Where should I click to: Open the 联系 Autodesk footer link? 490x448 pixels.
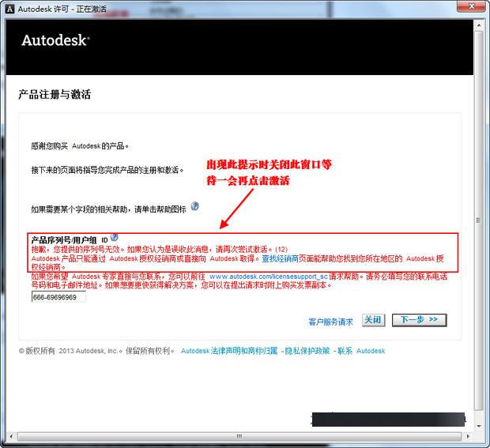pyautogui.click(x=361, y=351)
